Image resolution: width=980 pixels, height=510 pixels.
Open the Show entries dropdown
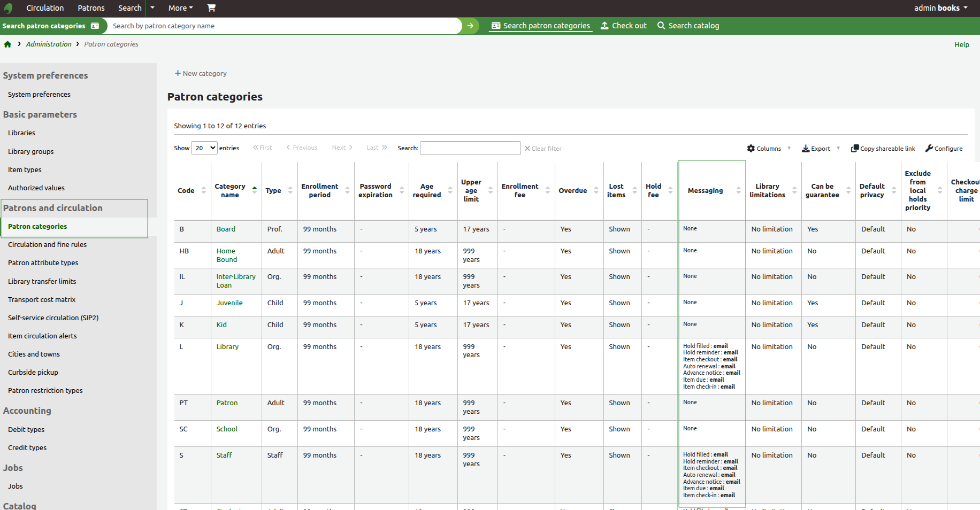204,148
